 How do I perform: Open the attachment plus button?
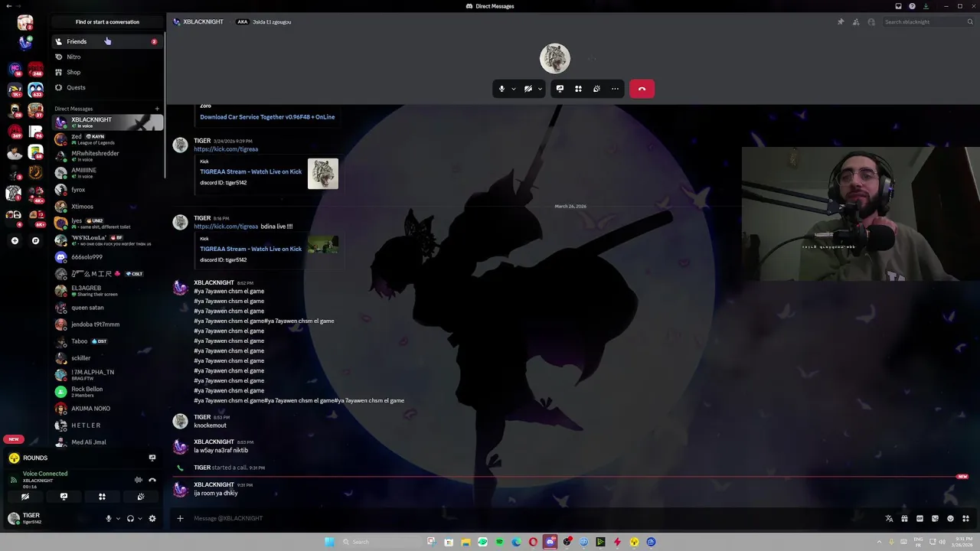(180, 518)
